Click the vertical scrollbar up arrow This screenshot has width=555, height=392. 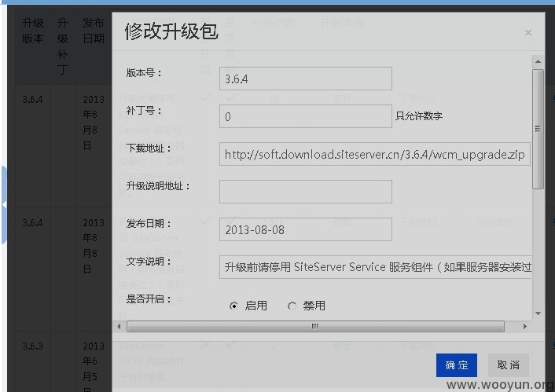538,61
